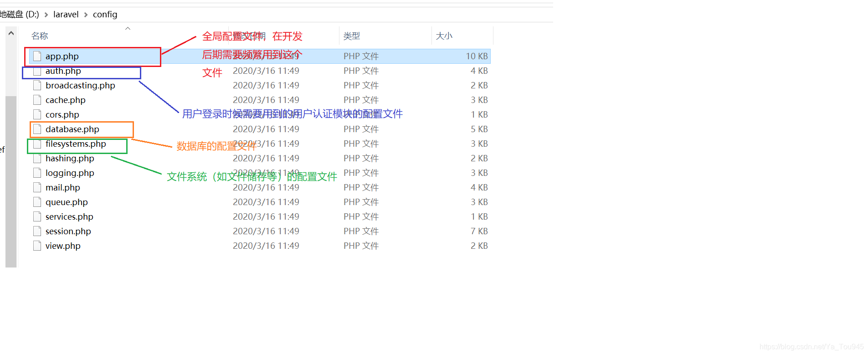
Task: Select the view.php file name
Action: [x=63, y=246]
